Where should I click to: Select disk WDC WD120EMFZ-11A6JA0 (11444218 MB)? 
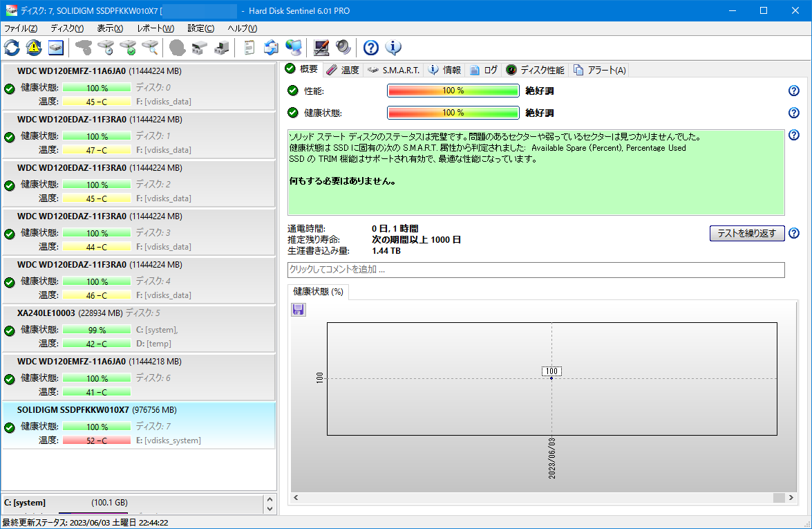coord(139,376)
